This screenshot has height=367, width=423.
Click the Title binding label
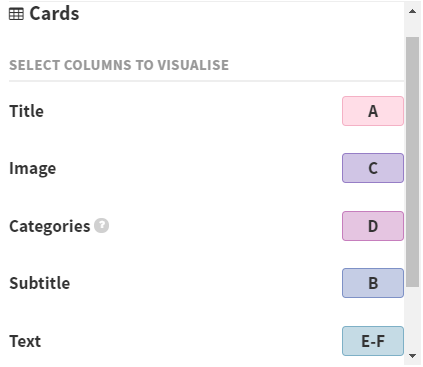click(x=26, y=111)
